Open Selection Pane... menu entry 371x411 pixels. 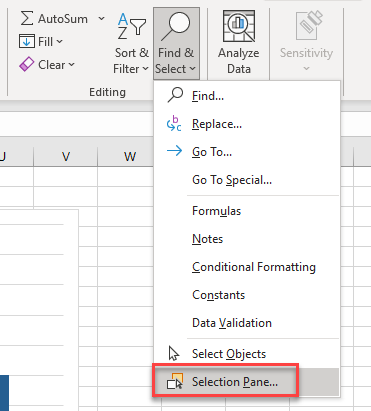[247, 382]
